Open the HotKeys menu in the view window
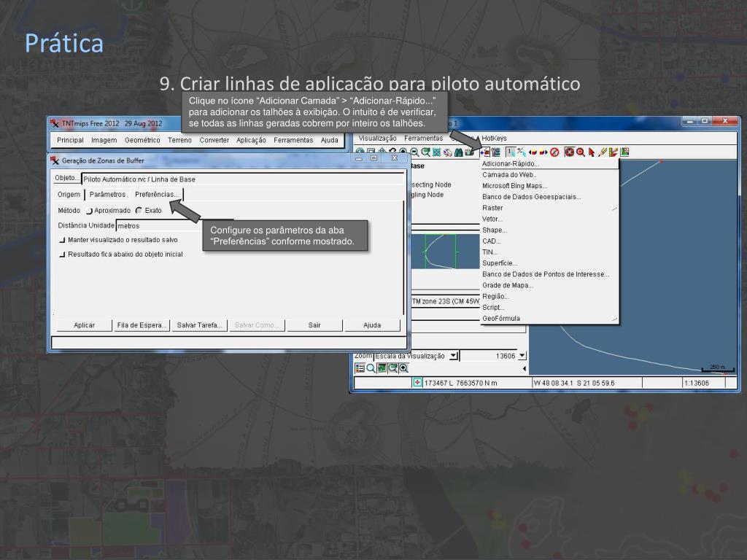This screenshot has height=560, width=747. click(494, 138)
